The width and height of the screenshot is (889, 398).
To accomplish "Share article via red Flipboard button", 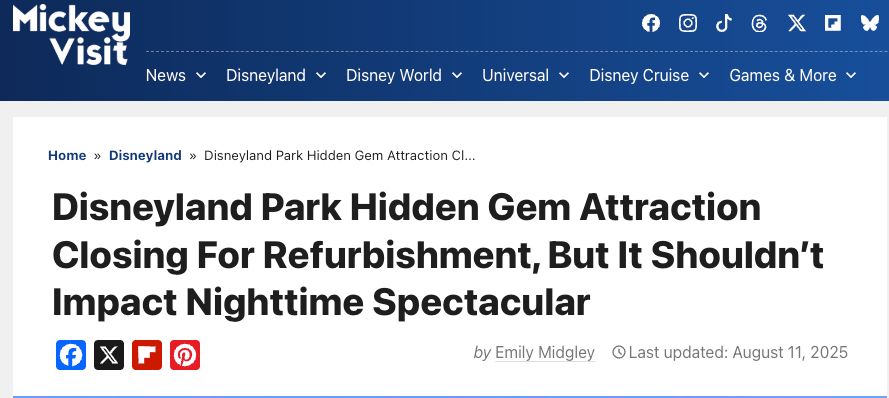I will [x=147, y=355].
